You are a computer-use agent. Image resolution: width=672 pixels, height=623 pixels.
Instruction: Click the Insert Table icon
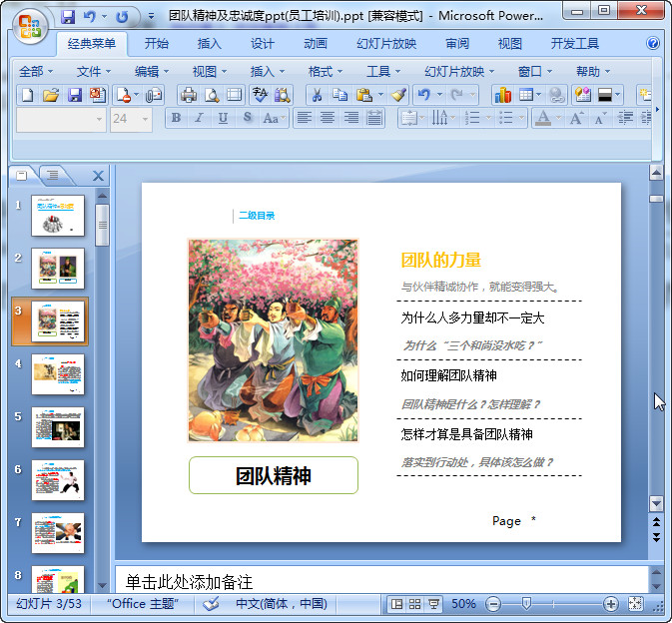526,95
